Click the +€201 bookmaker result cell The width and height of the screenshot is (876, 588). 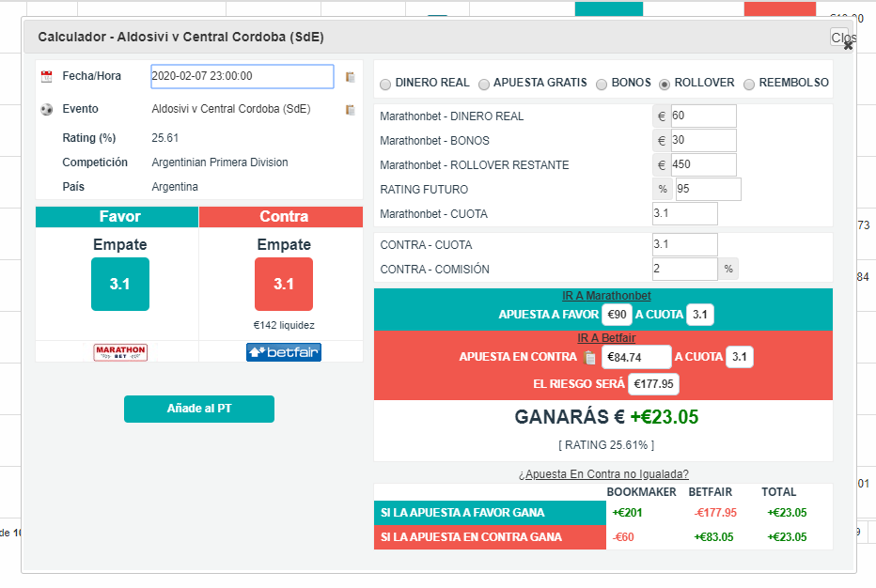coord(627,513)
